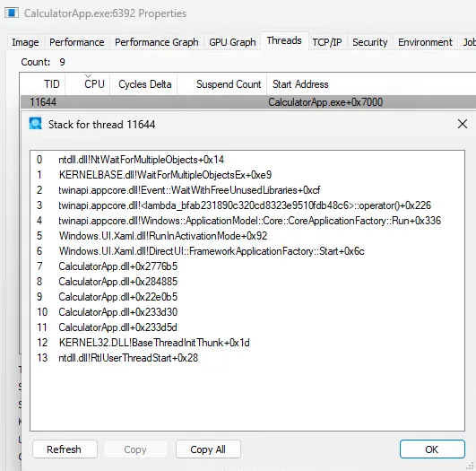The width and height of the screenshot is (476, 471).
Task: Close the Stack for thread 11644 dialog
Action: pyautogui.click(x=462, y=124)
